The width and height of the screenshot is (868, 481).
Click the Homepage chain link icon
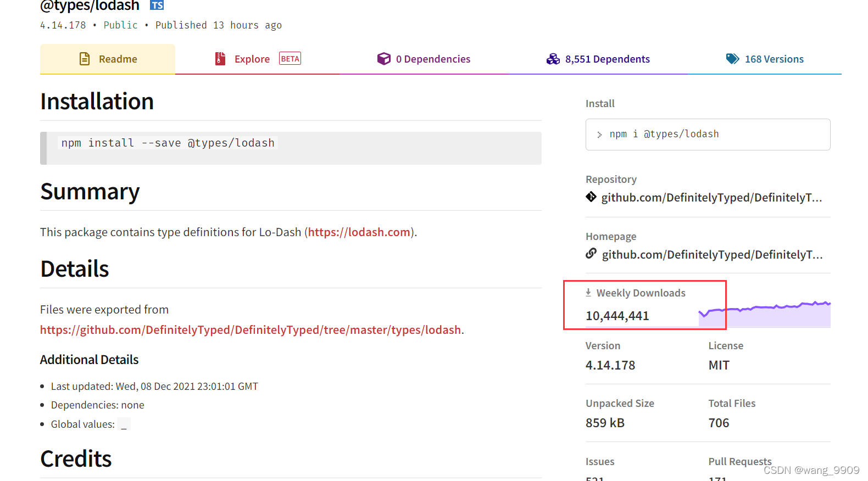pos(591,253)
